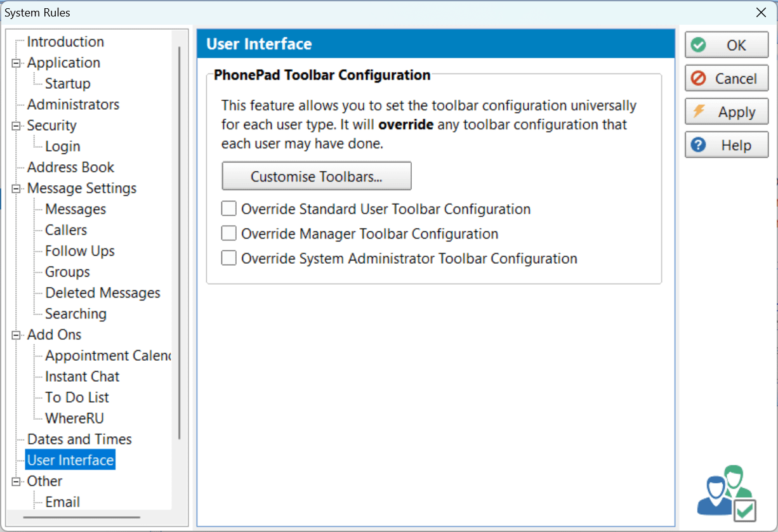This screenshot has width=778, height=532.
Task: Select the Other tree item
Action: click(x=44, y=481)
